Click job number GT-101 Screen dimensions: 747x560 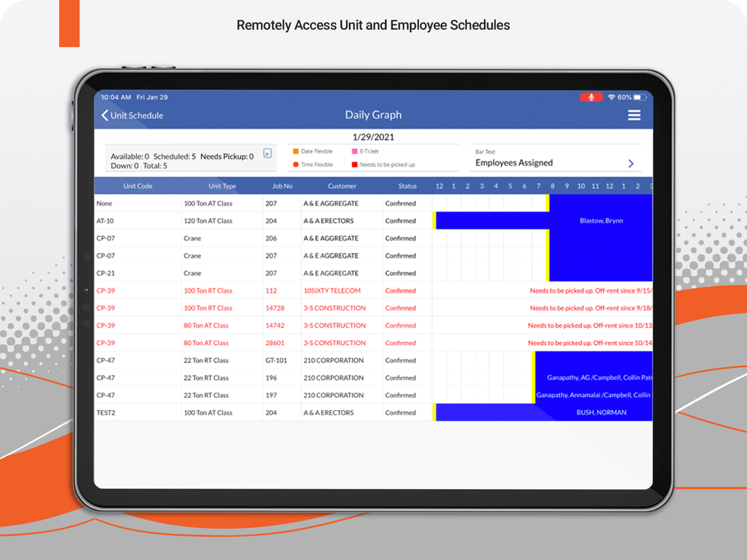tap(276, 361)
